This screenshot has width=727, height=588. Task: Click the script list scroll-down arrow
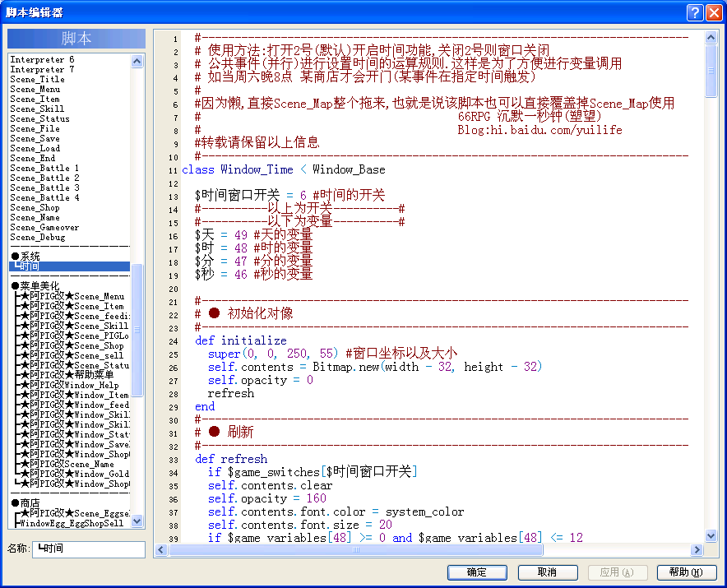(137, 521)
